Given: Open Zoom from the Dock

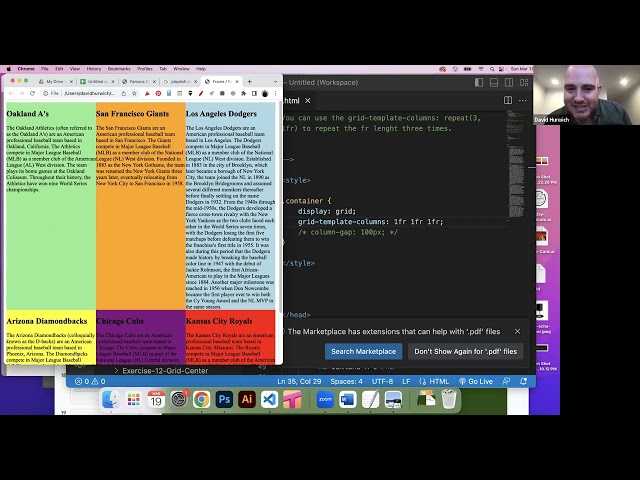Looking at the screenshot, I should (x=325, y=400).
